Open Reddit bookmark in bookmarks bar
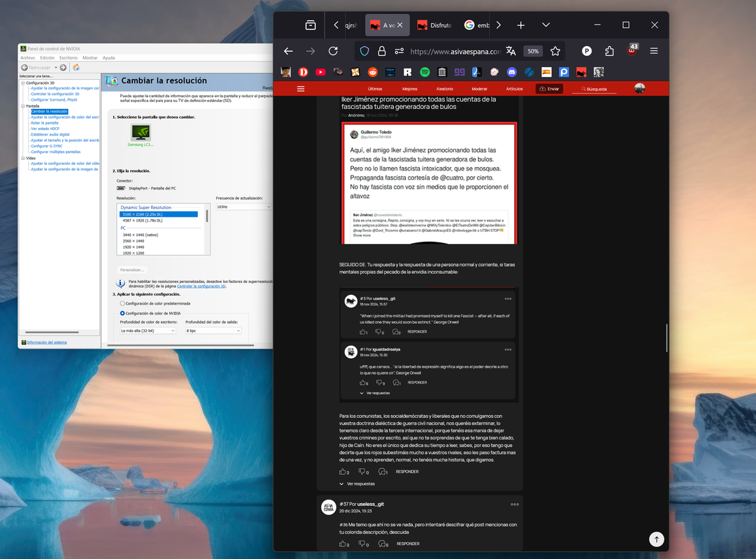Viewport: 756px width, 559px height. click(373, 72)
